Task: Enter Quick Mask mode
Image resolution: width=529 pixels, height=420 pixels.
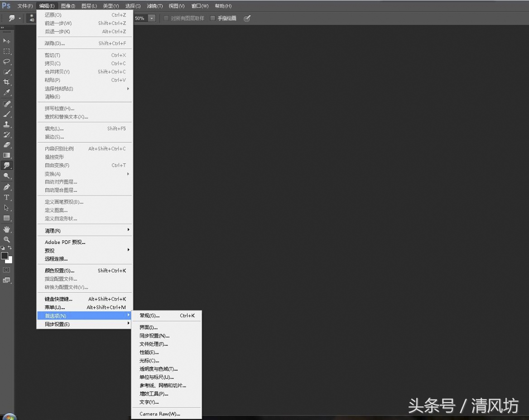Action: click(x=7, y=269)
